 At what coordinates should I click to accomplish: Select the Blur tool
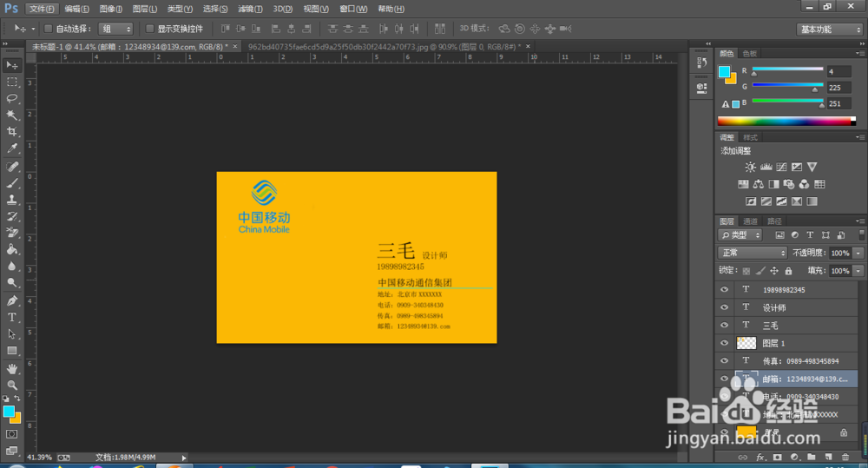click(x=11, y=266)
